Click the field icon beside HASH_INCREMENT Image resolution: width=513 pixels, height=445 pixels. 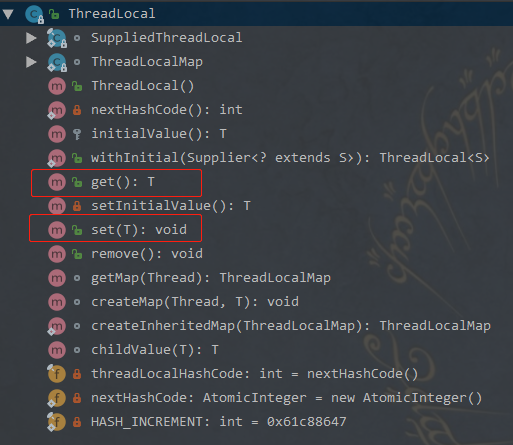click(x=57, y=422)
